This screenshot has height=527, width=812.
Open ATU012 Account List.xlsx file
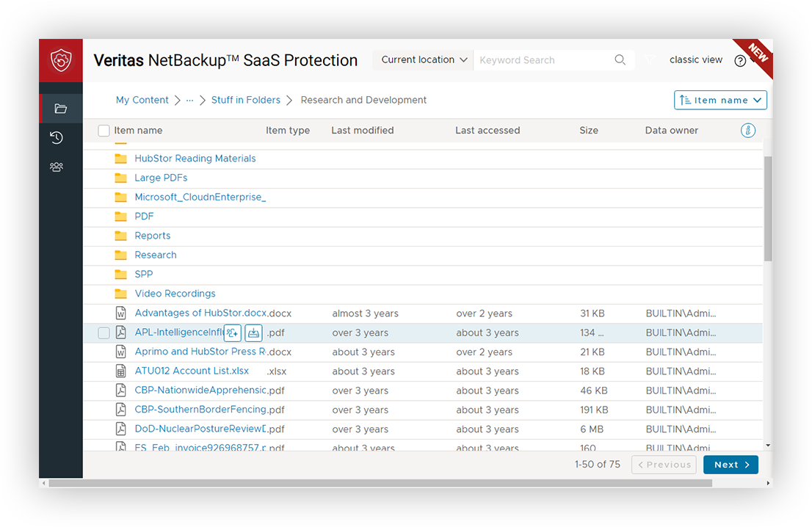tap(192, 371)
